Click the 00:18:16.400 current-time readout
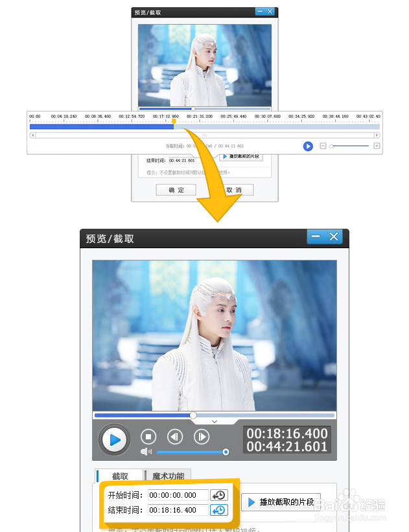 (x=287, y=434)
